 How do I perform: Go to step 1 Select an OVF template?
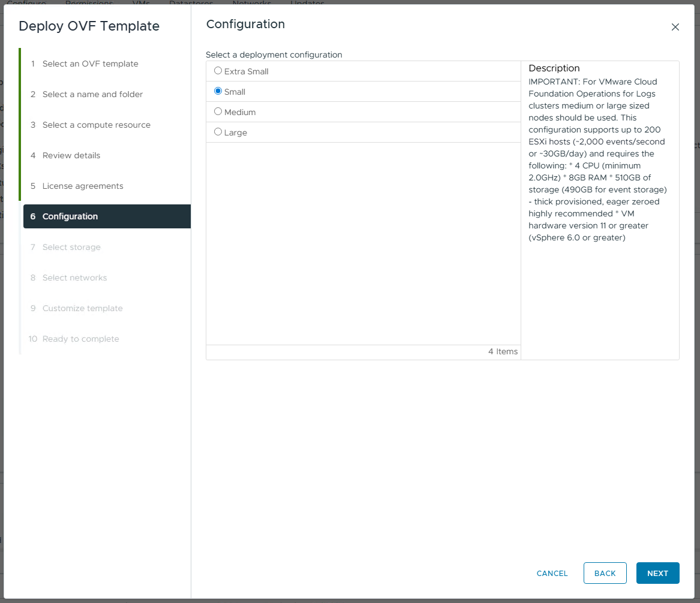pyautogui.click(x=90, y=64)
